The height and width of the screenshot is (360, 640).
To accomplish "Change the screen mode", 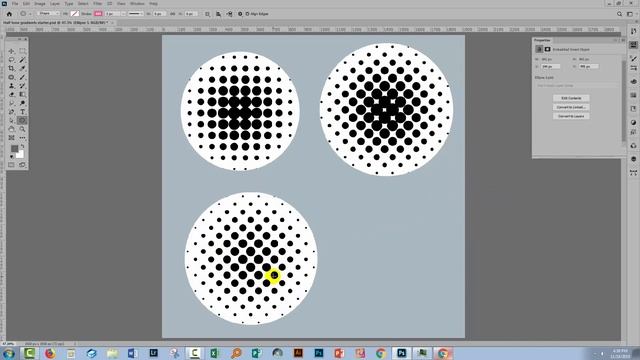I will click(22, 165).
